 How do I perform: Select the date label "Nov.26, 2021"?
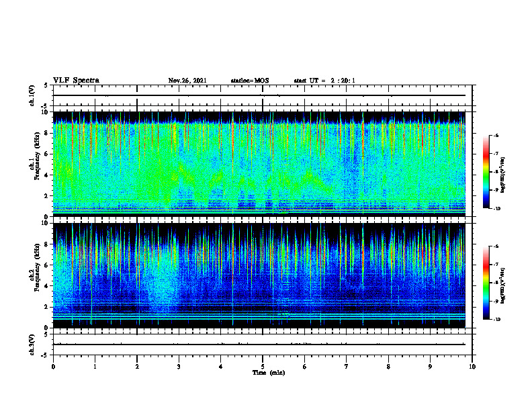pyautogui.click(x=187, y=81)
